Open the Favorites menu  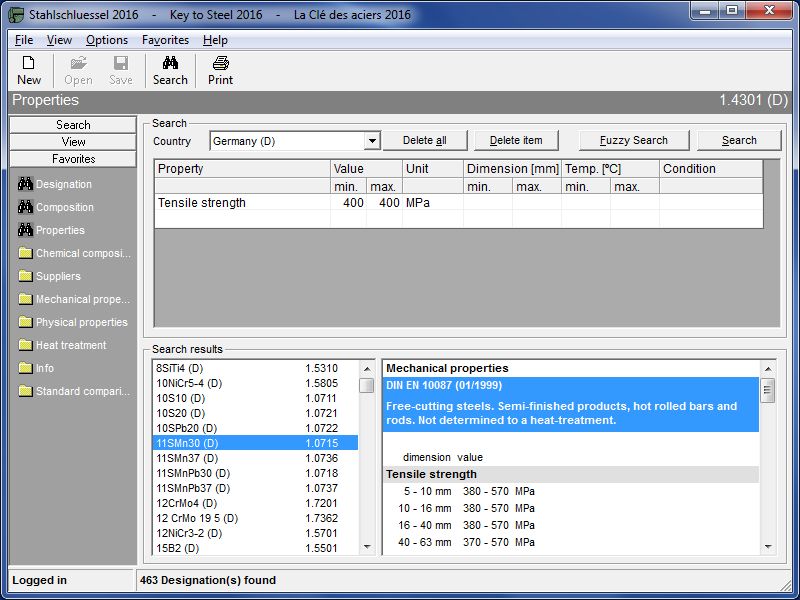coord(165,40)
